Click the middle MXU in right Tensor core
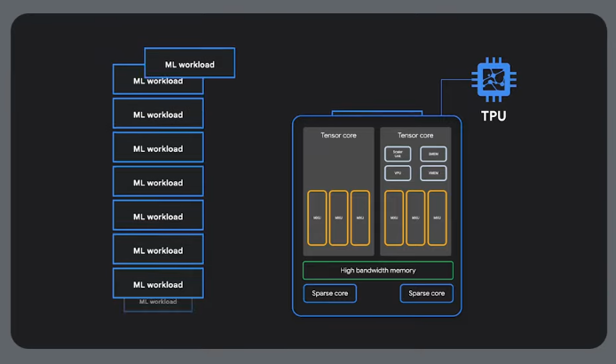 click(x=415, y=218)
